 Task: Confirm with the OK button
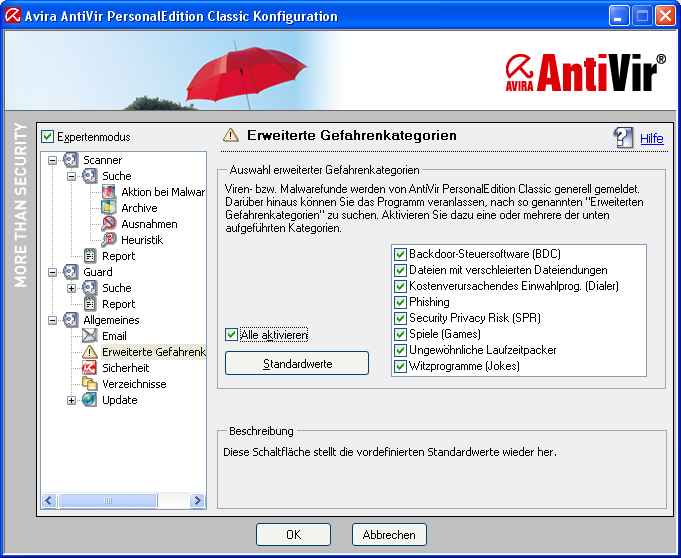pos(293,535)
